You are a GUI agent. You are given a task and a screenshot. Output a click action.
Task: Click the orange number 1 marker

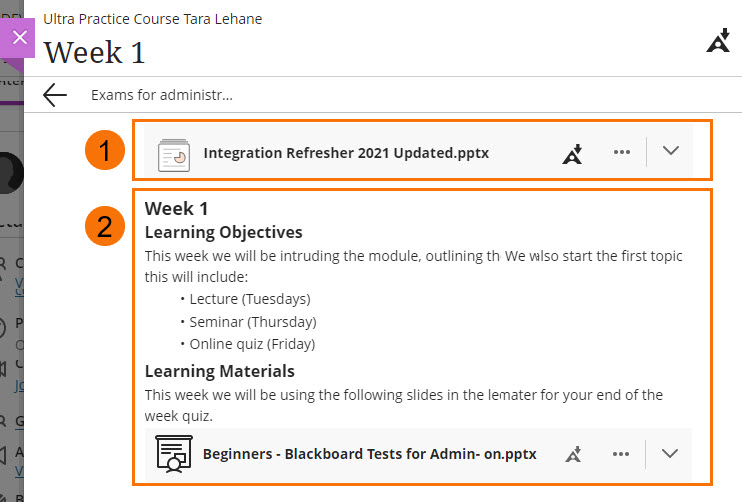[x=104, y=152]
